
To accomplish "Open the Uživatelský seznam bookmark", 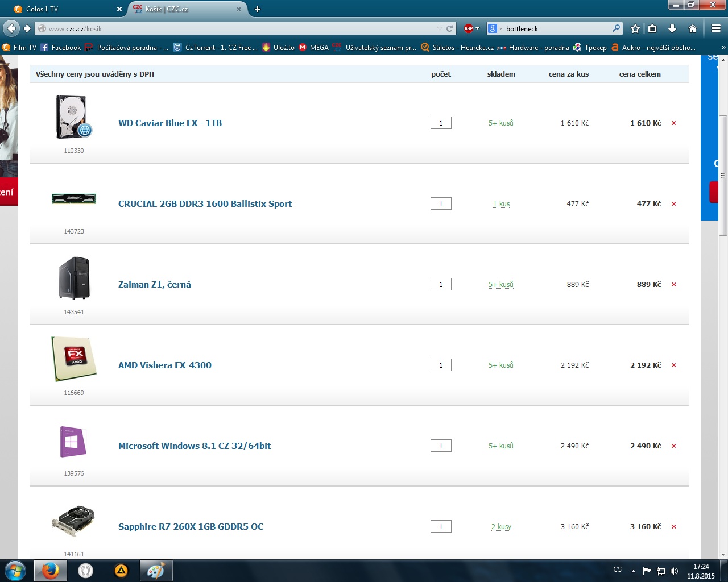I will click(x=375, y=48).
